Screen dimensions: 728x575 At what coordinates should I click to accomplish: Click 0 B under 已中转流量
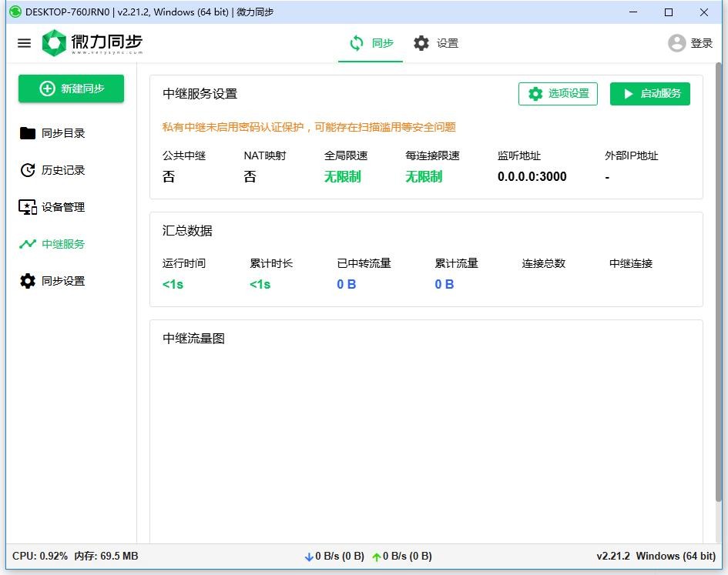pyautogui.click(x=347, y=284)
